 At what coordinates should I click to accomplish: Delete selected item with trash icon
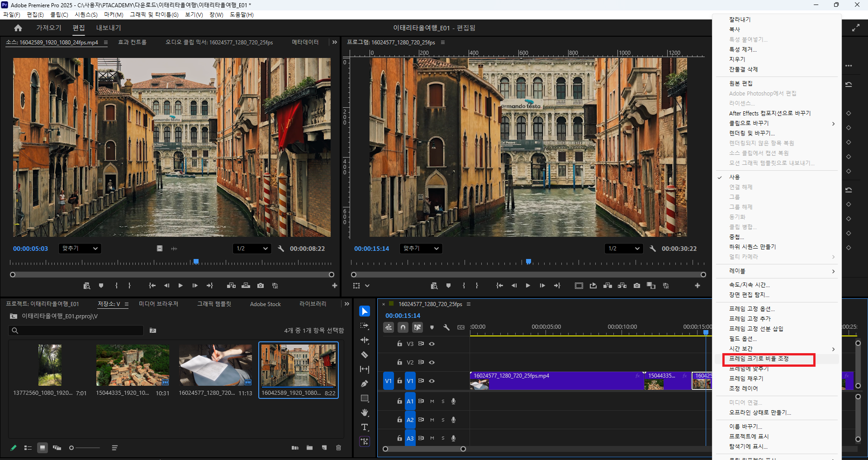[x=339, y=448]
